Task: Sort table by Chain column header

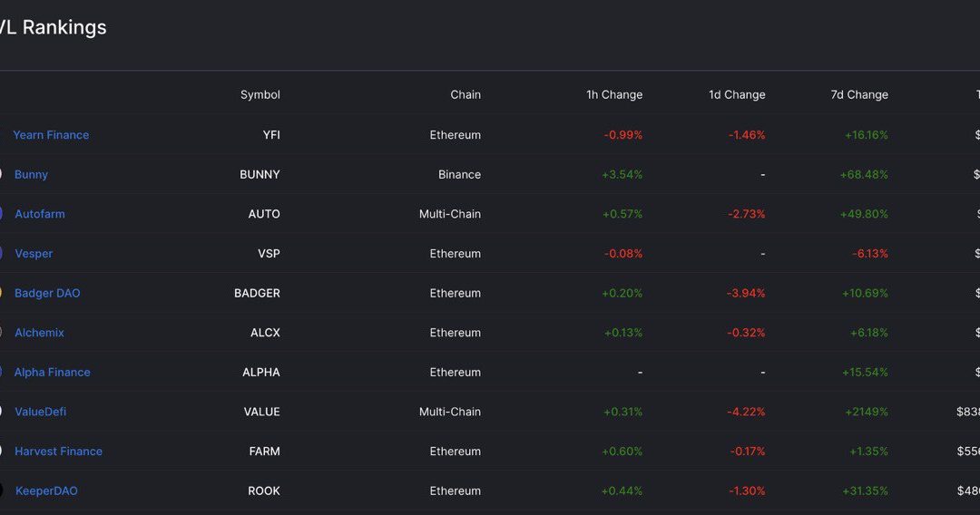Action: pos(465,95)
